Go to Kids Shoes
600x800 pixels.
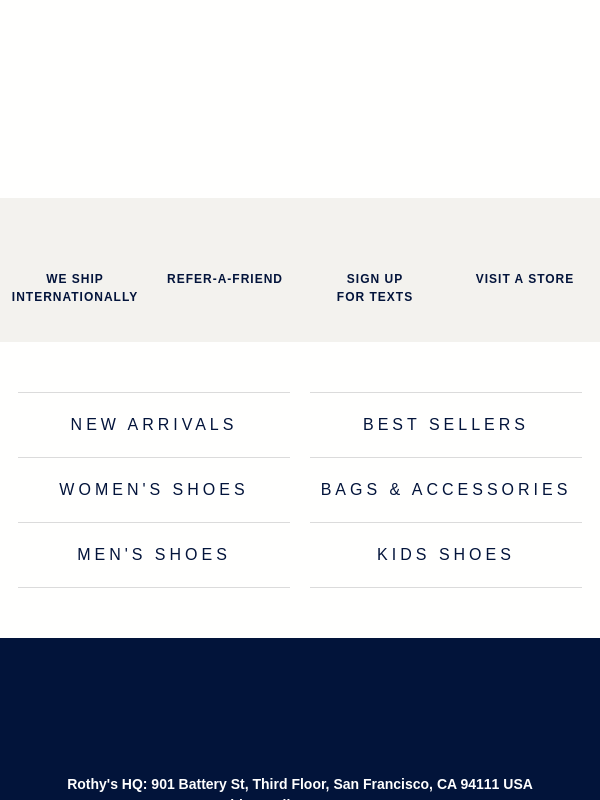coord(446,555)
